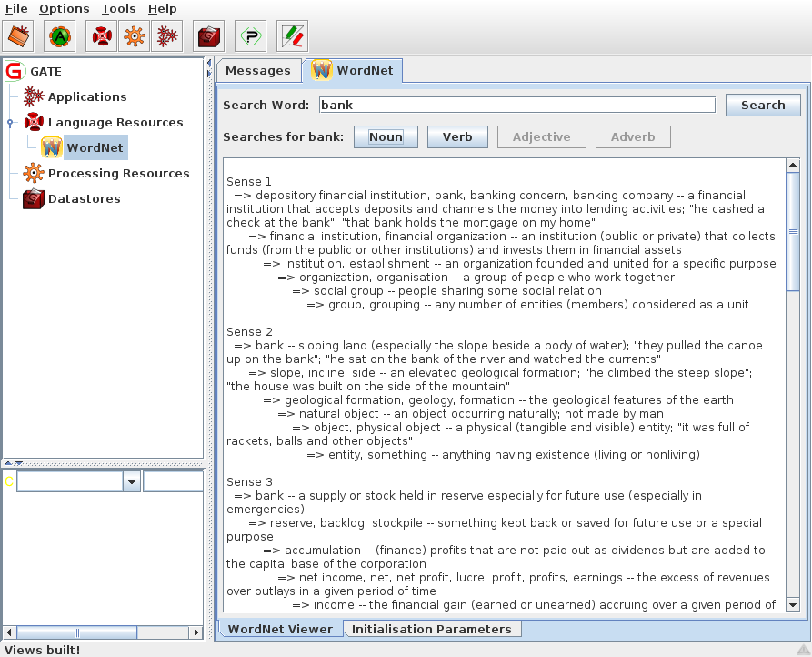Click the new application toolbar icon
The width and height of the screenshot is (812, 657).
click(x=165, y=36)
